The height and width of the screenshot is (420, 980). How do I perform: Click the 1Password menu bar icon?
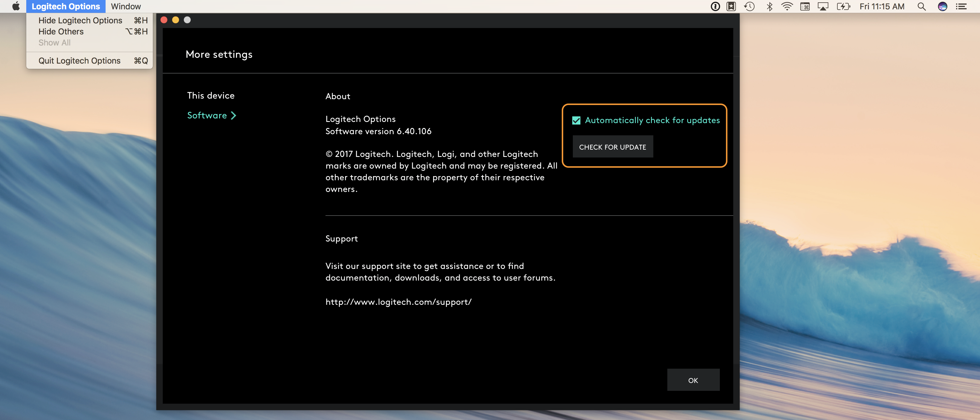click(x=715, y=6)
